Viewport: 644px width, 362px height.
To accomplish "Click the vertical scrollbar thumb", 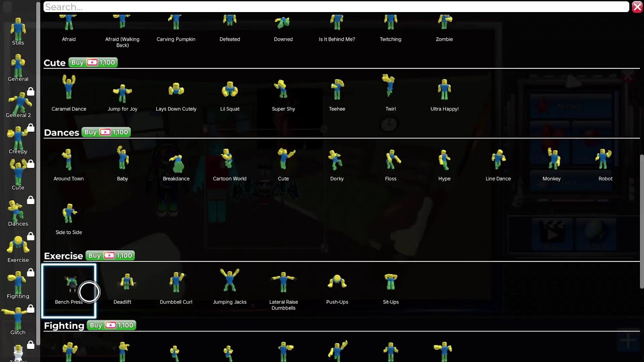I will [x=641, y=221].
